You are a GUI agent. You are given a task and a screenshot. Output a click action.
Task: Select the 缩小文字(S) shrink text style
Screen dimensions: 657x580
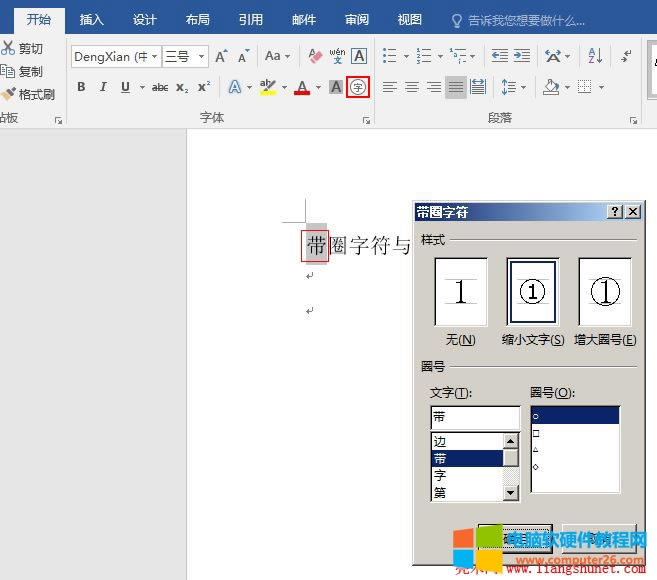click(532, 292)
